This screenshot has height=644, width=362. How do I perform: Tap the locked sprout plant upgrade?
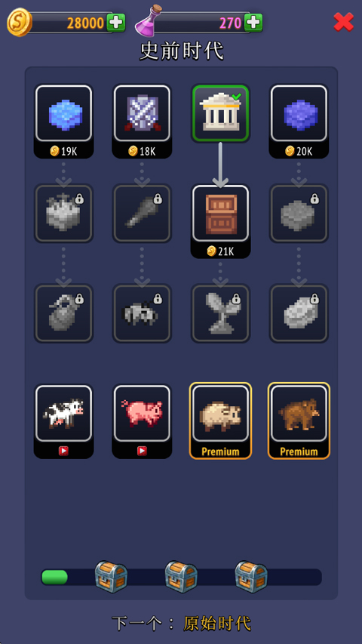(x=220, y=313)
